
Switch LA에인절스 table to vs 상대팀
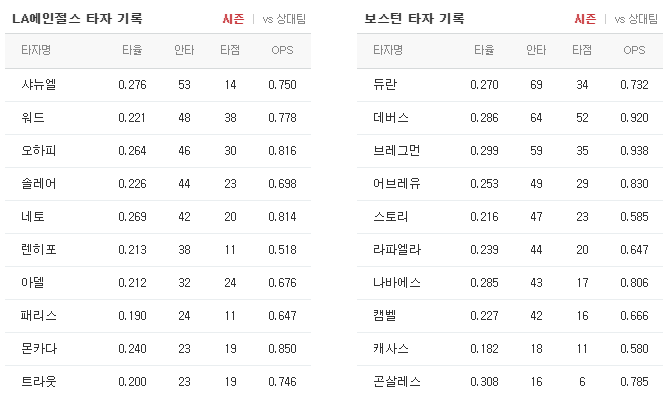point(284,19)
